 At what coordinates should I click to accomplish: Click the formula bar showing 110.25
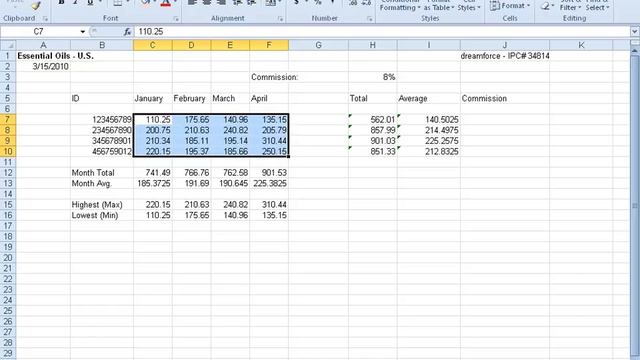(382, 31)
